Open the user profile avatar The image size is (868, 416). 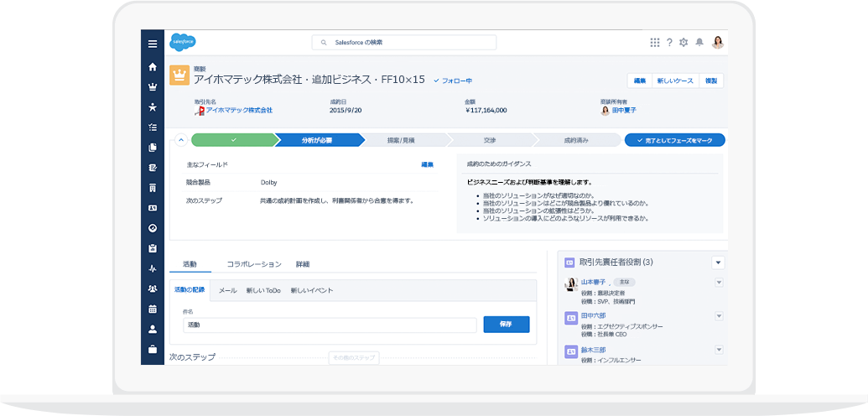tap(717, 43)
